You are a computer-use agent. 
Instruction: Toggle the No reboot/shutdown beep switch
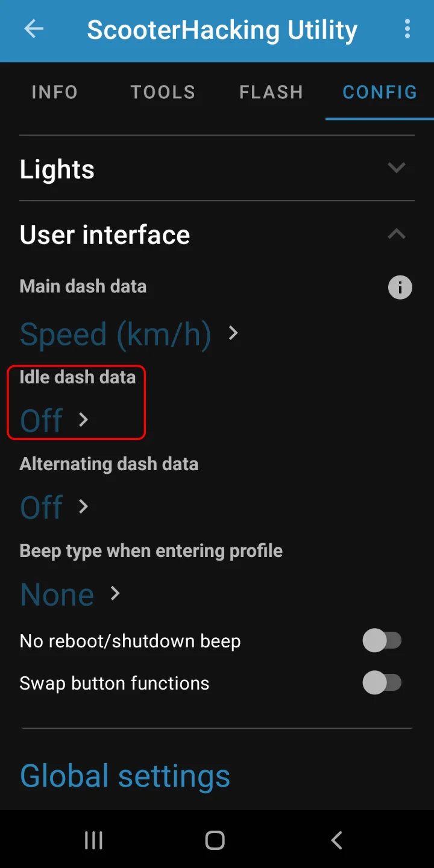coord(382,641)
